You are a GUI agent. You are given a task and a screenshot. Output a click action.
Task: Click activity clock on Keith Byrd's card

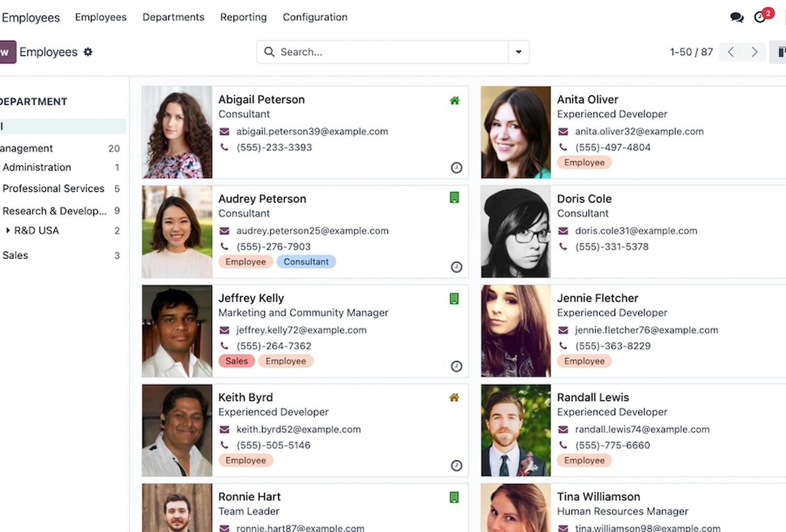[456, 465]
